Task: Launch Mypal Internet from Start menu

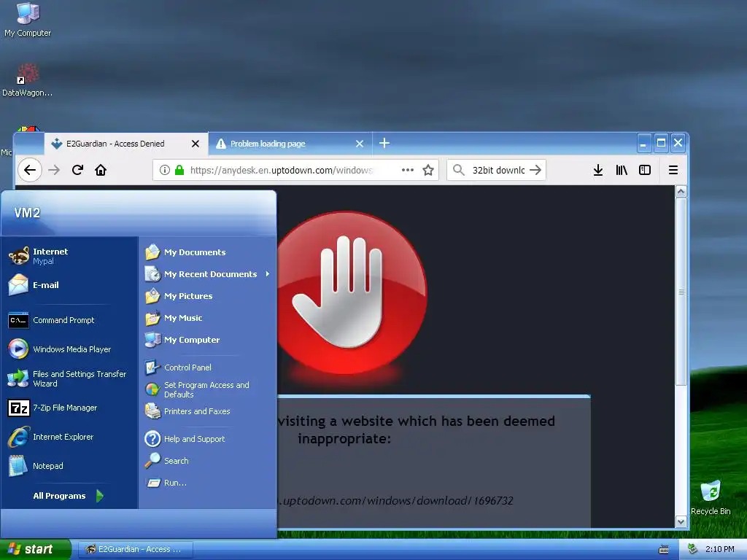Action: point(69,256)
